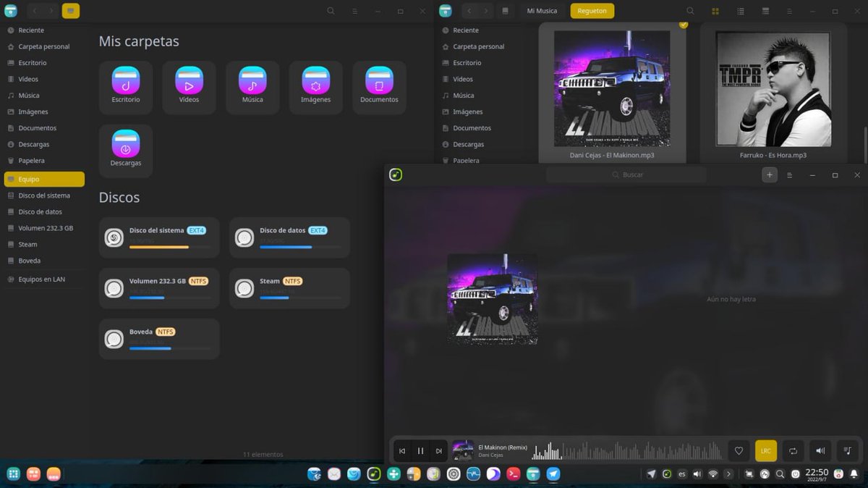Open search in right file manager

click(690, 11)
